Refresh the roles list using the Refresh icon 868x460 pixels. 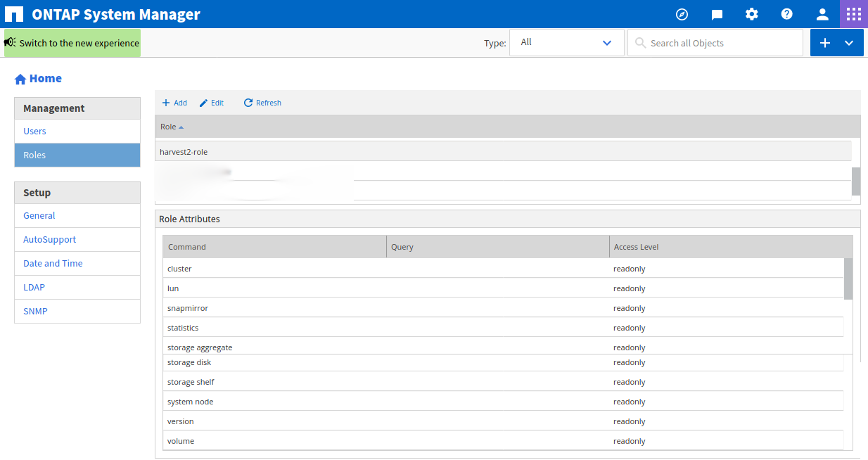pos(262,103)
